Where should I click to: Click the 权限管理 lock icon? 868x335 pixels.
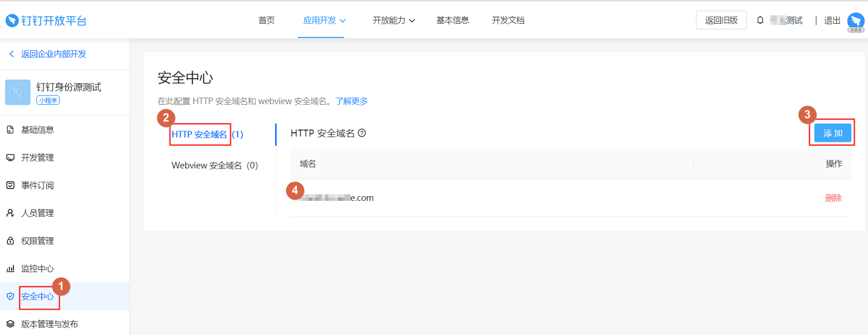click(x=10, y=241)
